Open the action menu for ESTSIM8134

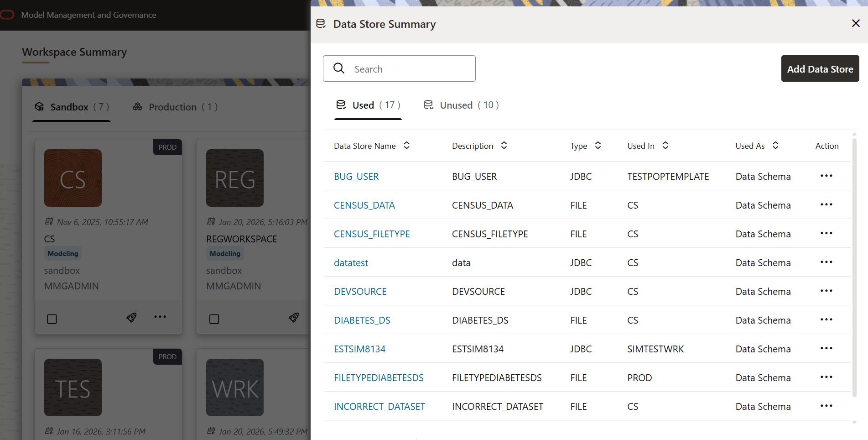pos(826,348)
